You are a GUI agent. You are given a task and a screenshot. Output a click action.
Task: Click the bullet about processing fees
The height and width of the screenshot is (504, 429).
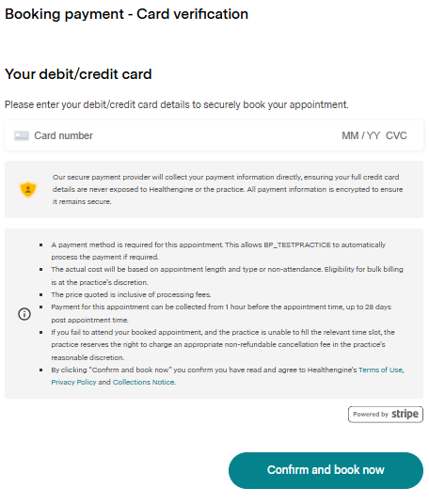click(131, 294)
